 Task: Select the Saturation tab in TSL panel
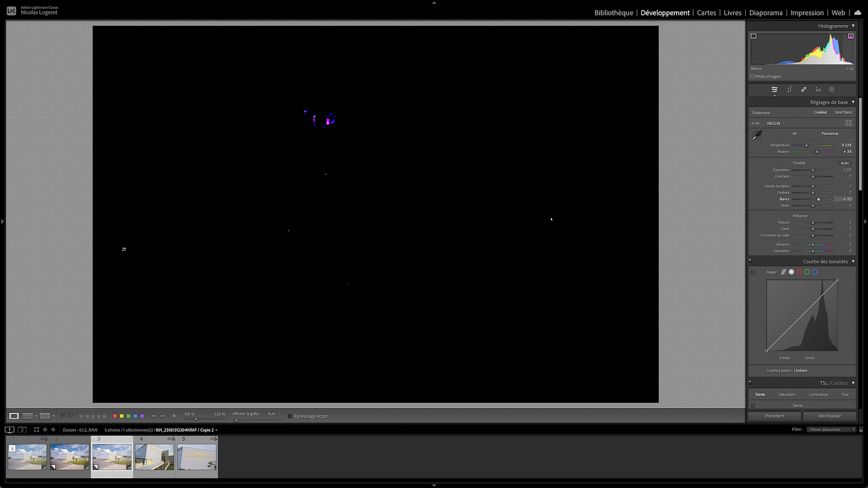point(787,394)
